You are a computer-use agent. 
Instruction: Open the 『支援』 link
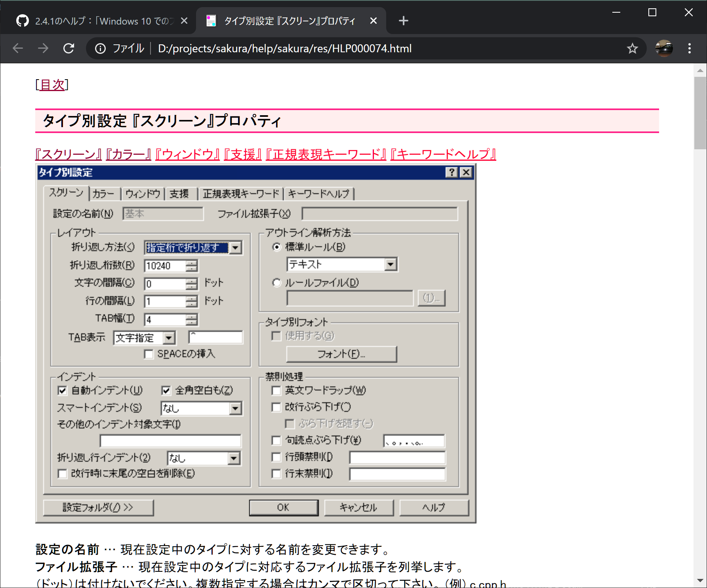[242, 154]
